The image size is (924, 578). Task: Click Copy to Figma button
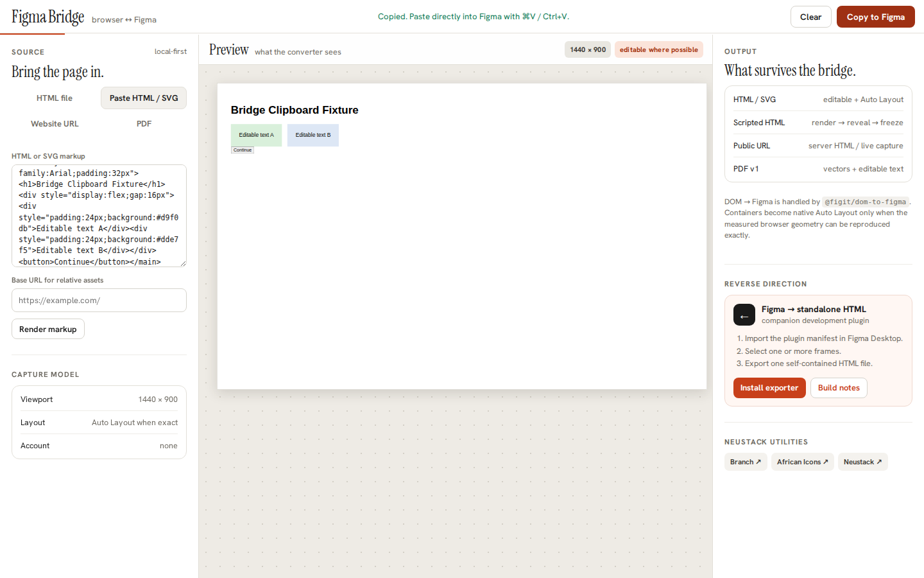pyautogui.click(x=875, y=17)
